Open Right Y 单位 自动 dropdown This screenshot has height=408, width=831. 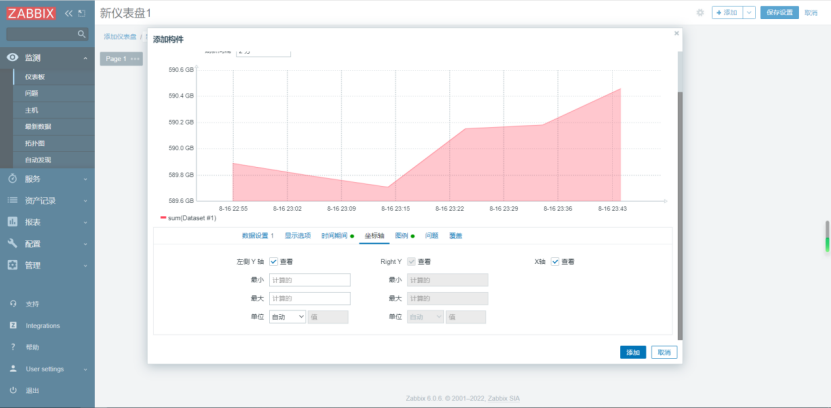click(x=425, y=317)
